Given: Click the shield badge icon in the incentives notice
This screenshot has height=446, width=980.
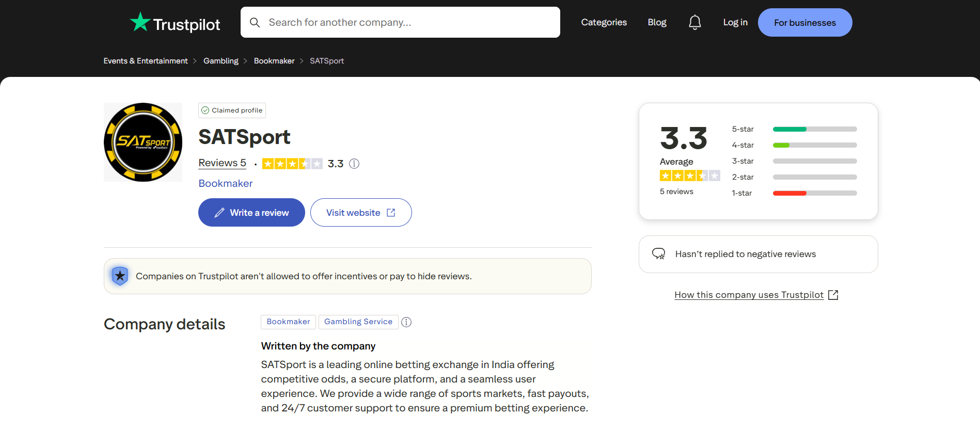Looking at the screenshot, I should coord(120,276).
